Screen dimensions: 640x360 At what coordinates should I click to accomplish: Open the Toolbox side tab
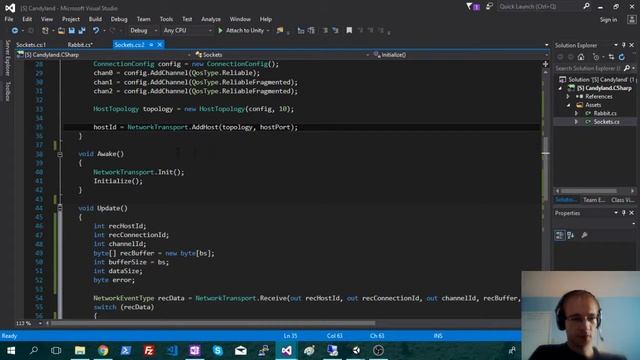coord(7,91)
